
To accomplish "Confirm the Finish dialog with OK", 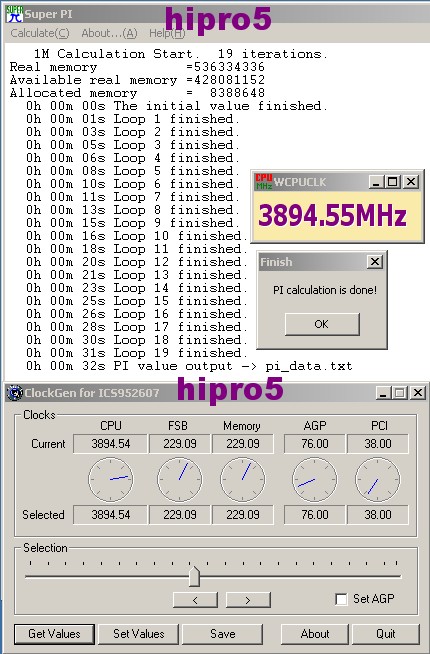I will [322, 324].
